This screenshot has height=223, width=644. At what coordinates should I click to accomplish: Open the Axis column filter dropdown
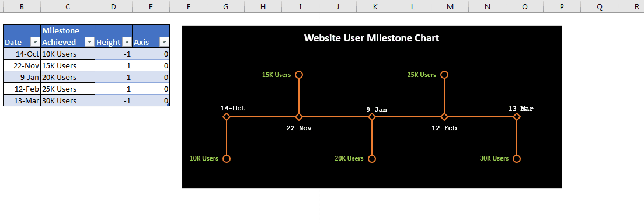point(164,42)
